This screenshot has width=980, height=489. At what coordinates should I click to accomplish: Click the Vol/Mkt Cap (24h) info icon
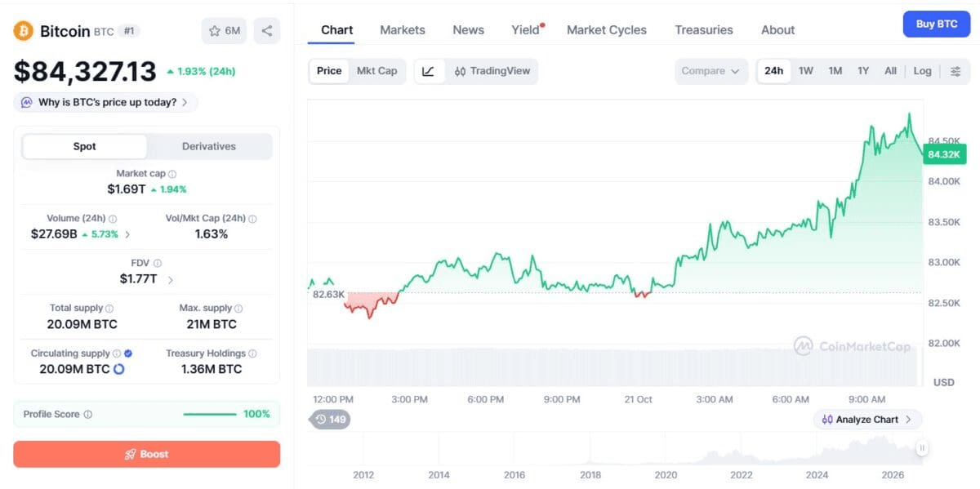point(252,219)
